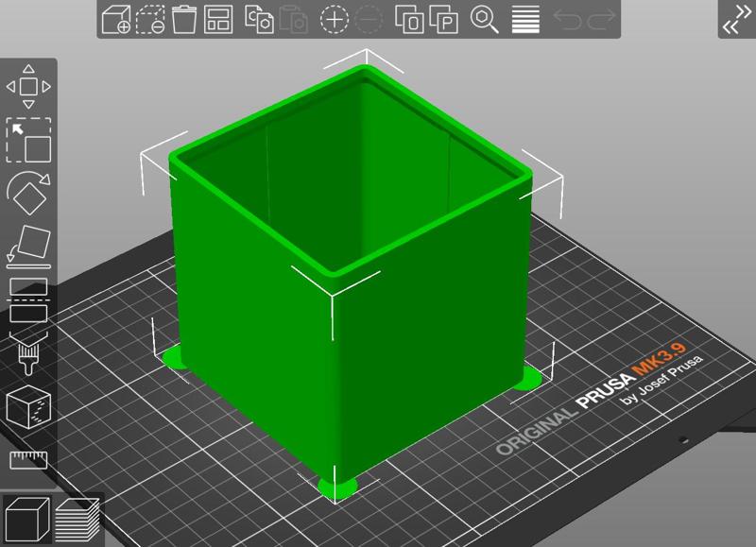The image size is (756, 547).
Task: Click the Delete selected object icon
Action: click(150, 19)
